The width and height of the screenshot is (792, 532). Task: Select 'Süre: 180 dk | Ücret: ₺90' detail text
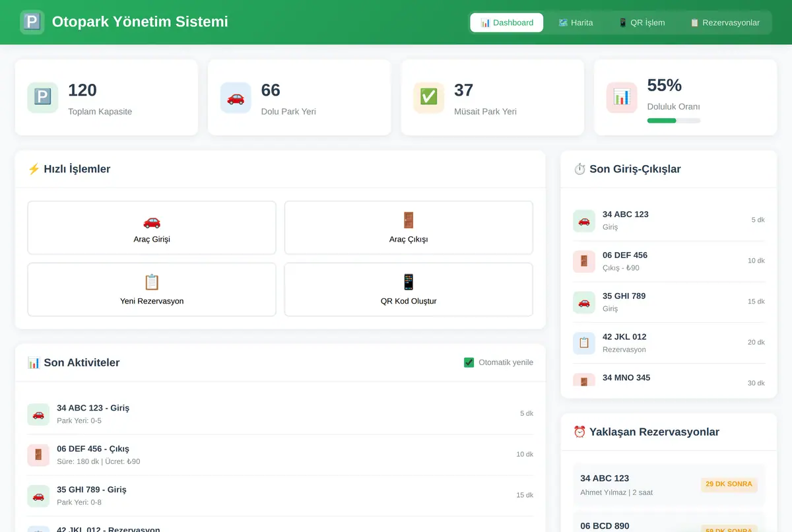point(98,461)
